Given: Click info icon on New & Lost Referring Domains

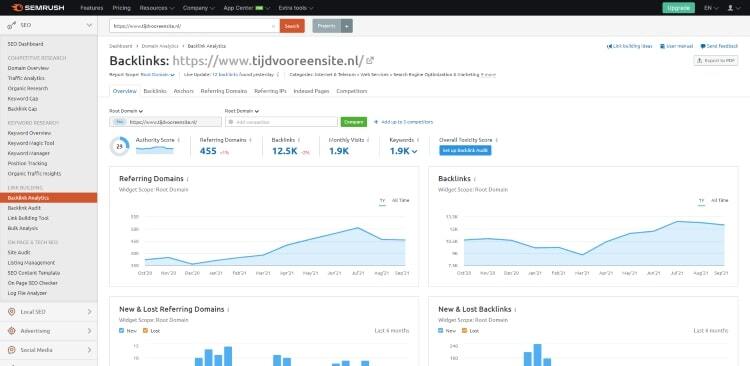Looking at the screenshot, I should [228, 310].
